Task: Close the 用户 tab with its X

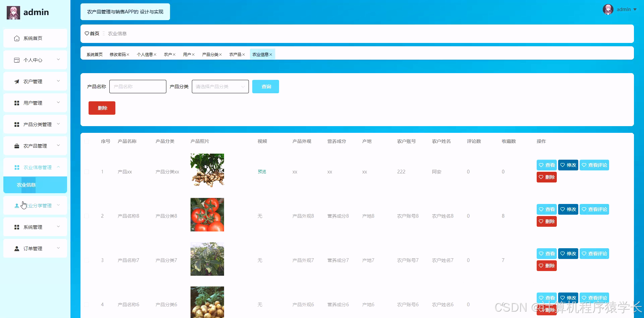Action: 193,55
